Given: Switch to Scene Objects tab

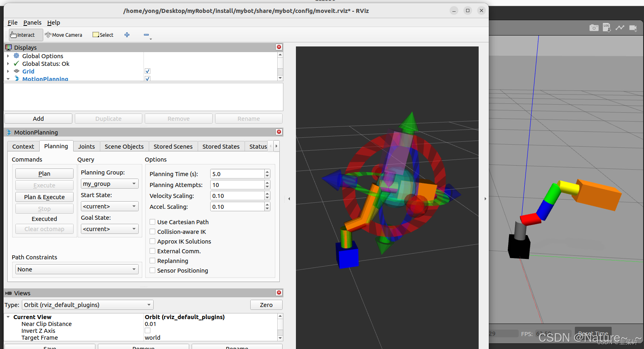Looking at the screenshot, I should (124, 146).
